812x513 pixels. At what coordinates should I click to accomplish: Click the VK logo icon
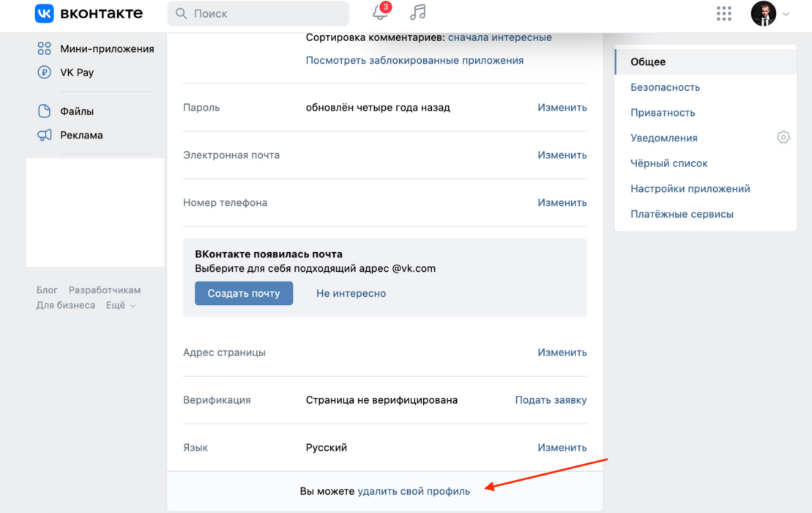(x=44, y=13)
